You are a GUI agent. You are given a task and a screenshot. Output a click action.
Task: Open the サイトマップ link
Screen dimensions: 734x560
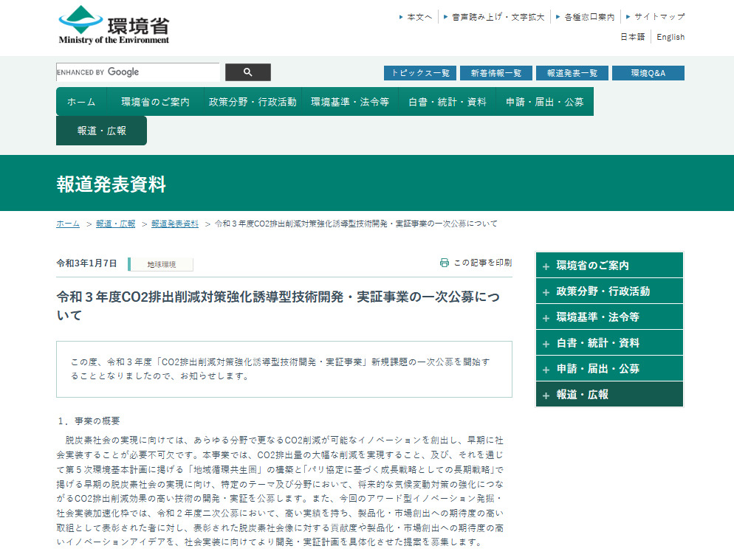(659, 16)
